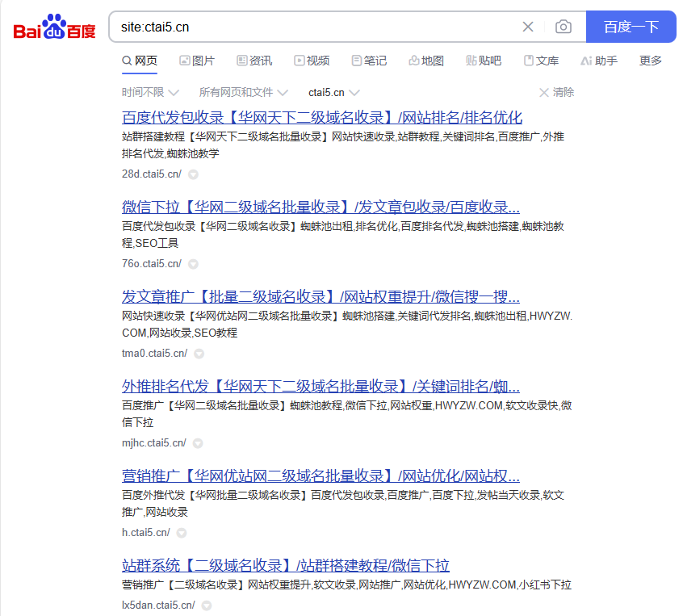Click the mjhc.ctai5.cn/ URL

pos(153,443)
